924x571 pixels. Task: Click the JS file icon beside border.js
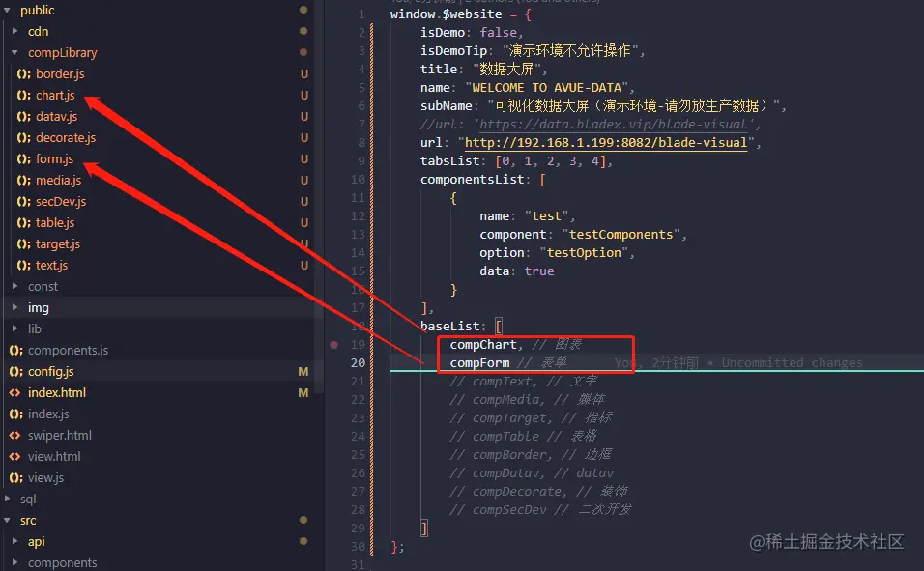pyautogui.click(x=23, y=73)
